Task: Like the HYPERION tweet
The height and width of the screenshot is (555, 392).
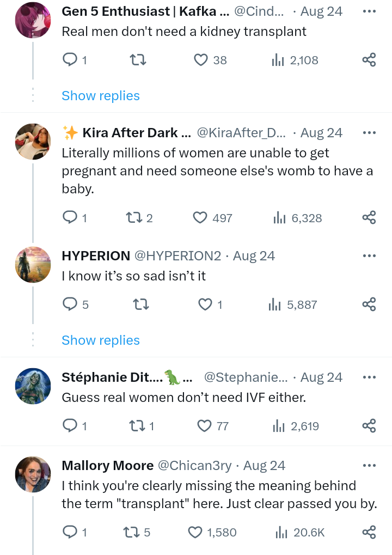Action: click(x=205, y=304)
